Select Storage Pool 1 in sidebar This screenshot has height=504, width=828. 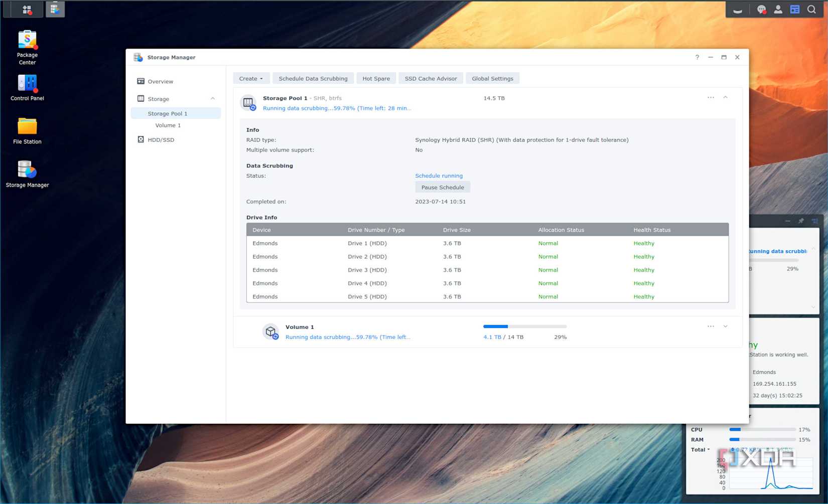[x=176, y=113]
